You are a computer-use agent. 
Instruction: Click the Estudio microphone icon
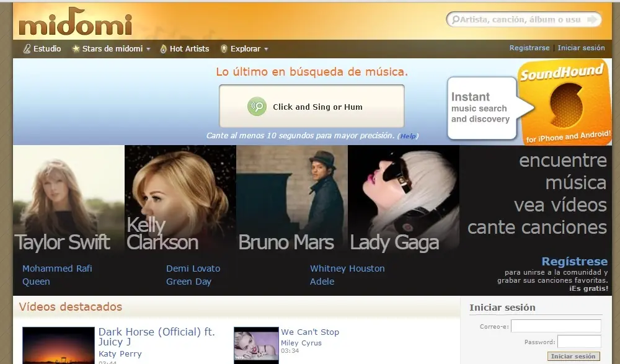(27, 48)
